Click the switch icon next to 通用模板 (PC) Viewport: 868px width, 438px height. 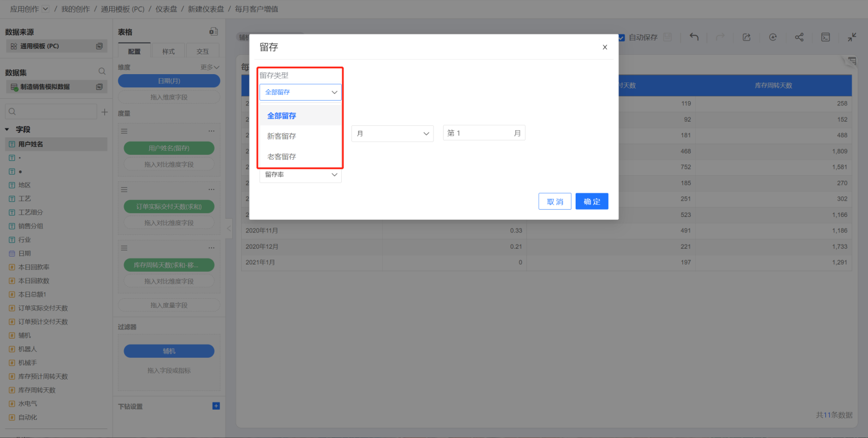[99, 46]
